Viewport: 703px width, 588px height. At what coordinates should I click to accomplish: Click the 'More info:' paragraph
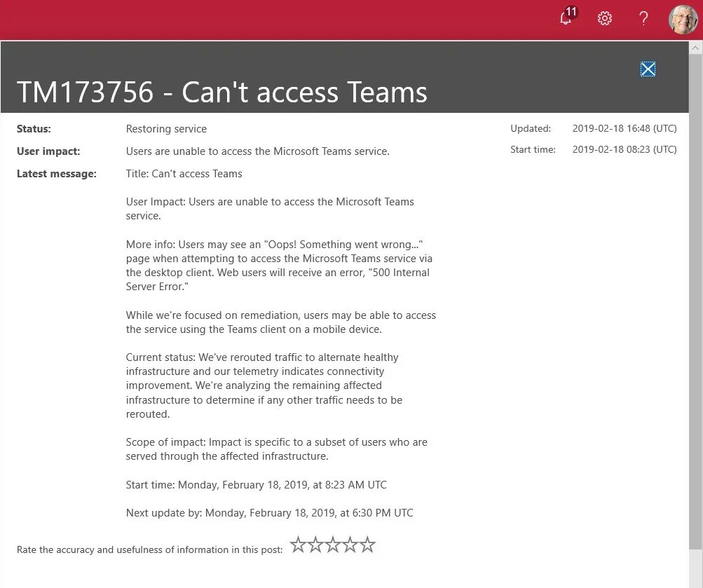click(x=279, y=266)
